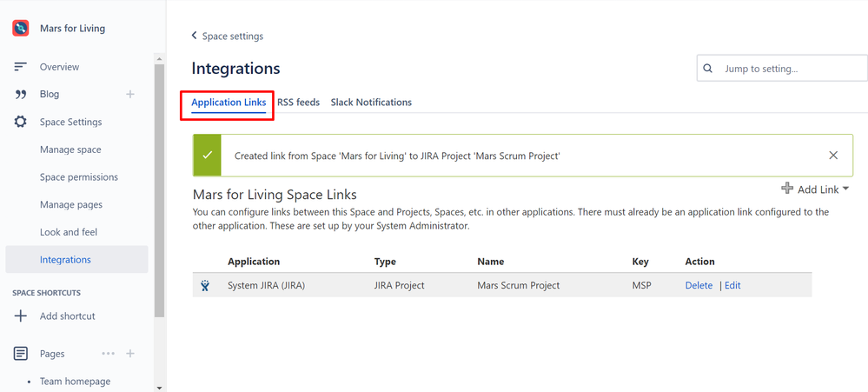Open the Overview sidebar item
Viewport: 868px width, 392px height.
[59, 67]
